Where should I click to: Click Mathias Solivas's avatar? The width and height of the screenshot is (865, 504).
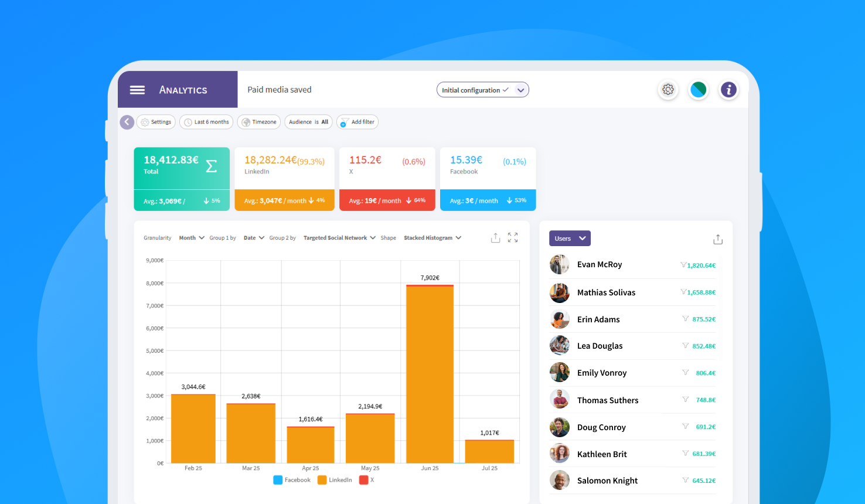click(x=559, y=292)
